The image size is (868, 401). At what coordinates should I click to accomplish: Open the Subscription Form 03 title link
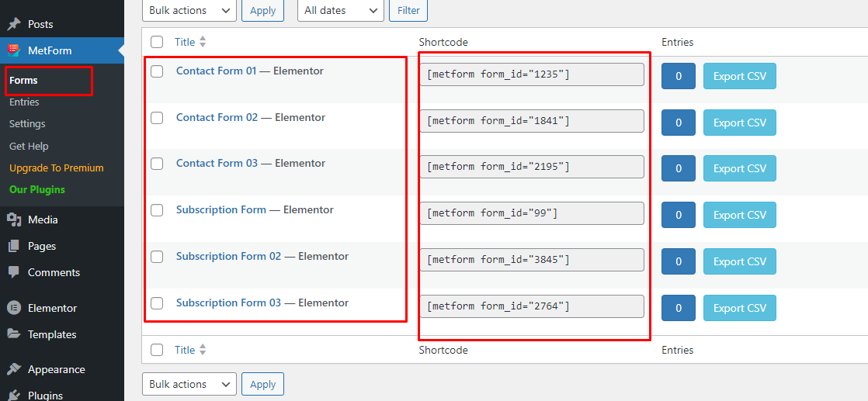pyautogui.click(x=228, y=302)
